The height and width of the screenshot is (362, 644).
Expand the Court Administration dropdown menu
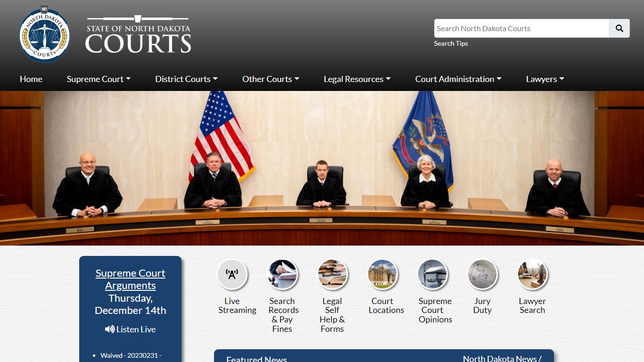pyautogui.click(x=458, y=79)
